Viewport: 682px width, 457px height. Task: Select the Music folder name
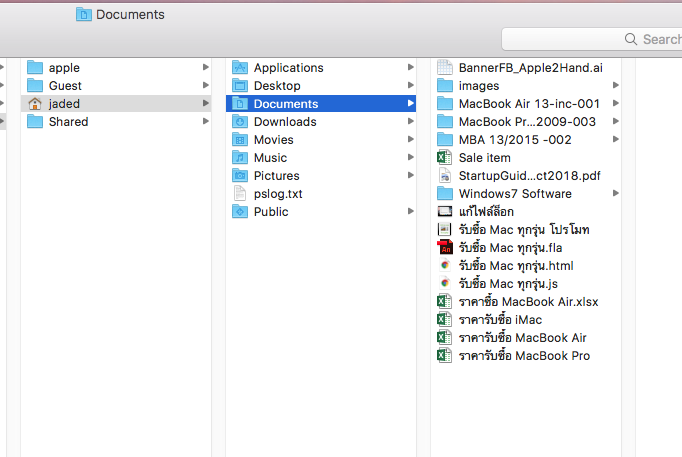(271, 158)
